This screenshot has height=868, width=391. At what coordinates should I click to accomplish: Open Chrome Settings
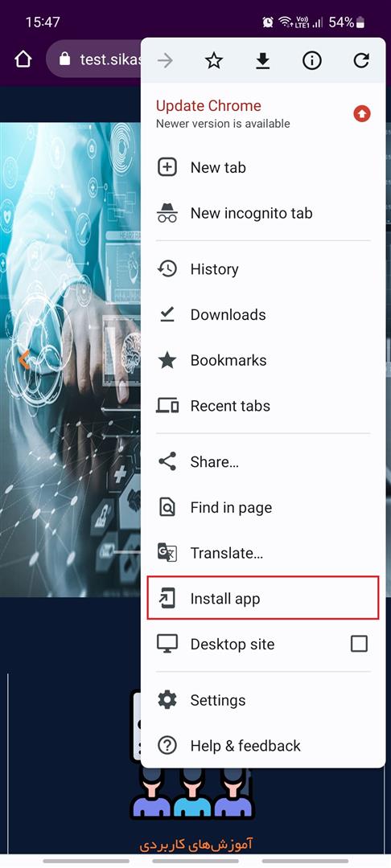263,700
